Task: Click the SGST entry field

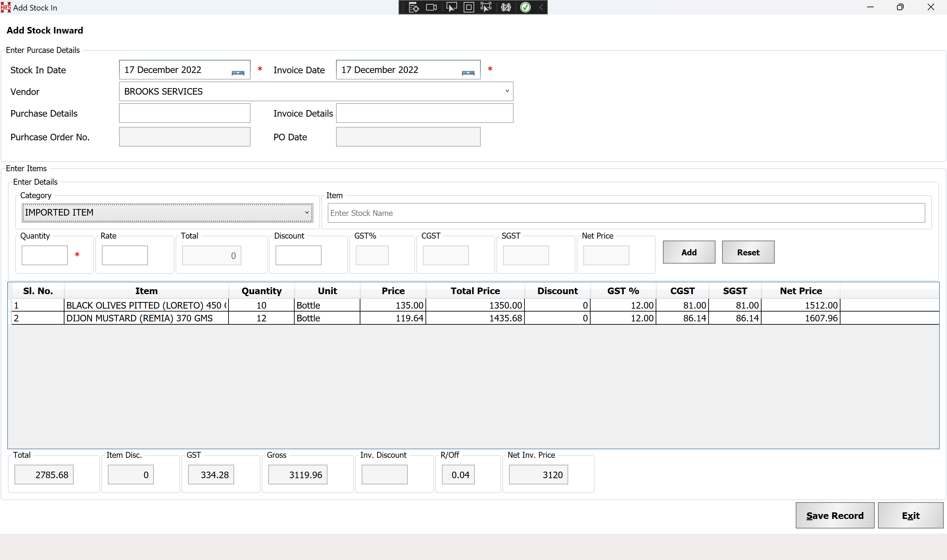Action: (526, 255)
